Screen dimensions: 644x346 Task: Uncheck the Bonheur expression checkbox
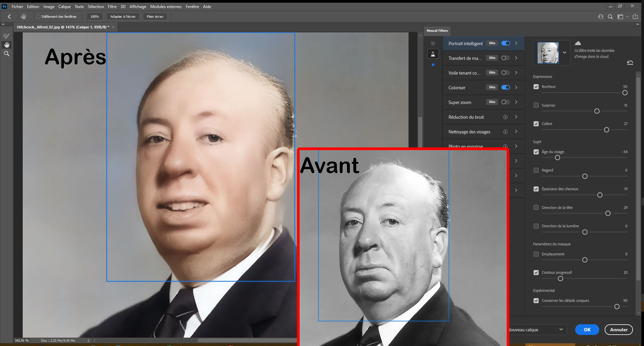pyautogui.click(x=536, y=87)
